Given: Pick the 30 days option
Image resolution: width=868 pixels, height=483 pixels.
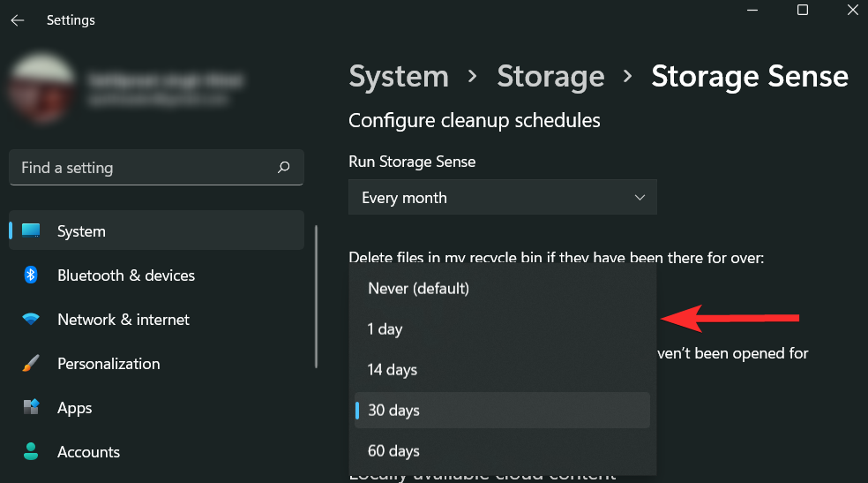Looking at the screenshot, I should (x=393, y=411).
